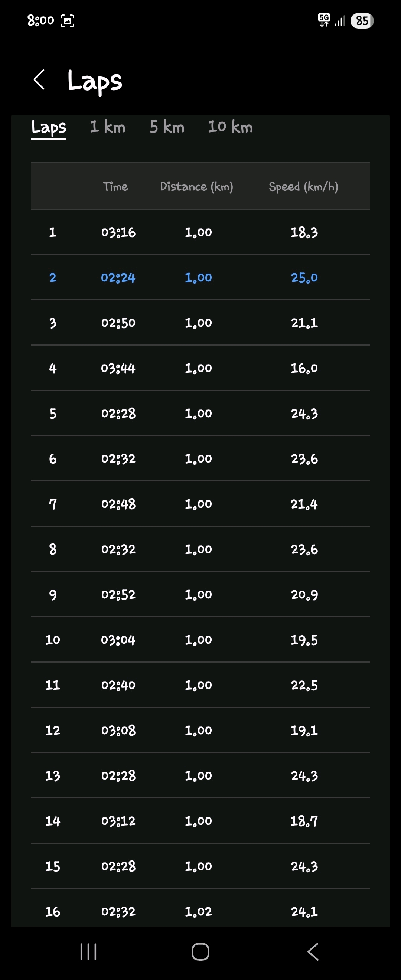Viewport: 401px width, 980px height.
Task: Open the 10 km tab
Action: pos(230,127)
